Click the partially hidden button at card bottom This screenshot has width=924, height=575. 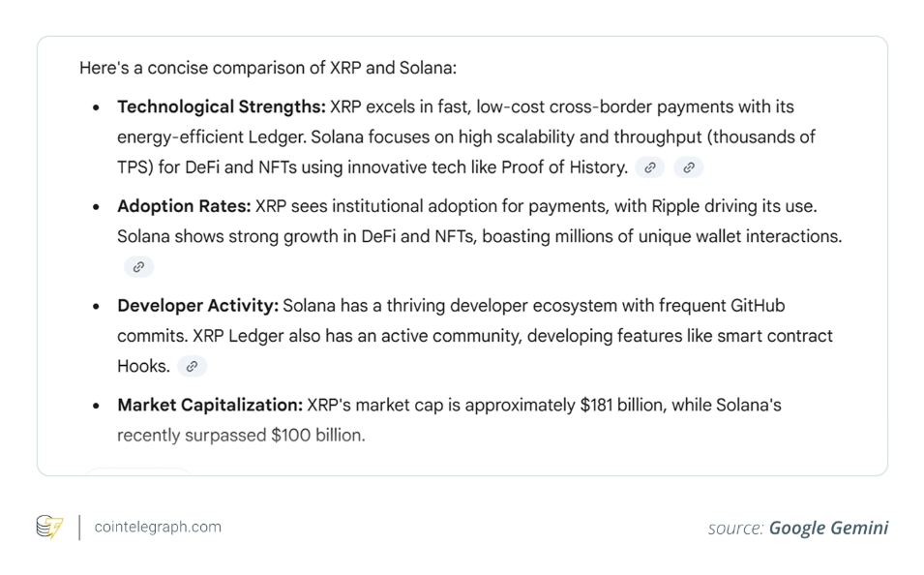point(138,470)
